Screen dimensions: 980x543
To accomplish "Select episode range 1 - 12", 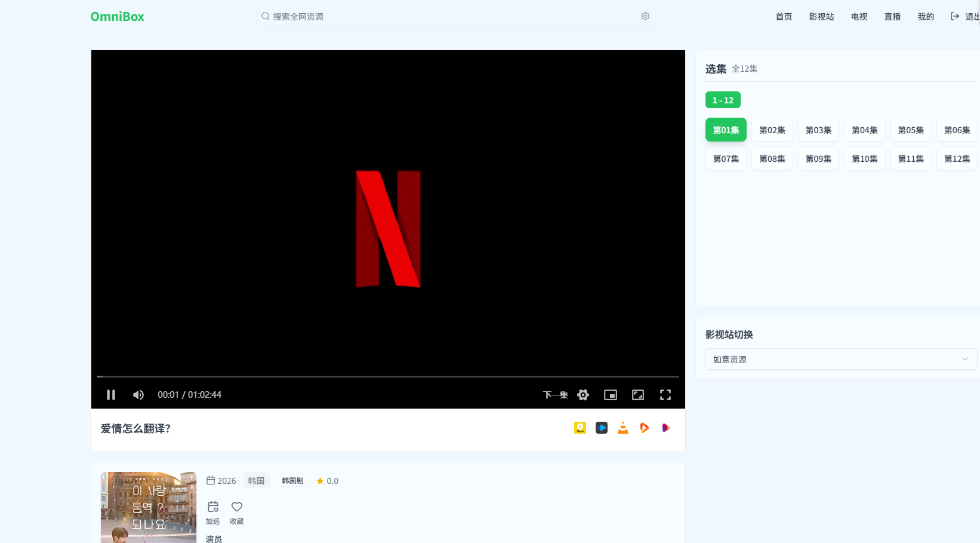I will (723, 100).
